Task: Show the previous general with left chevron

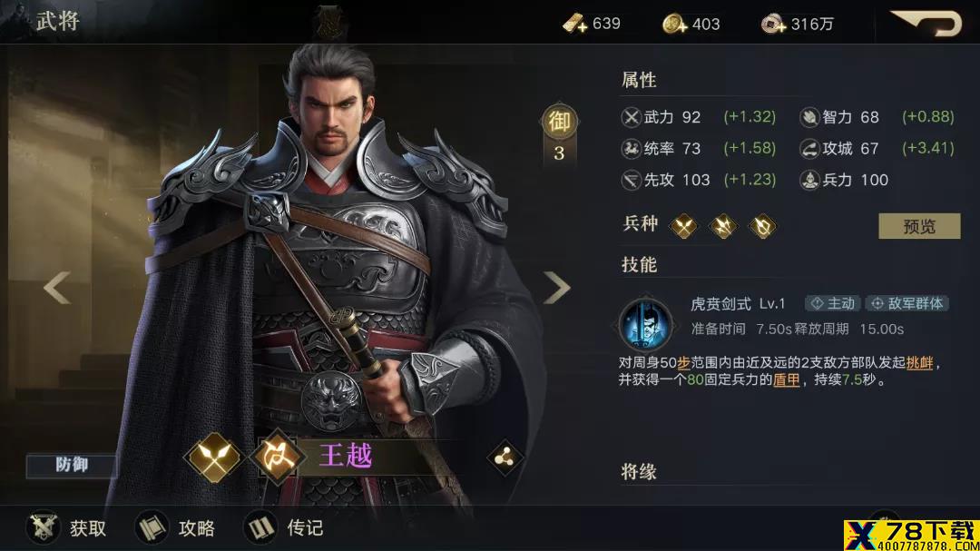Action: point(57,288)
